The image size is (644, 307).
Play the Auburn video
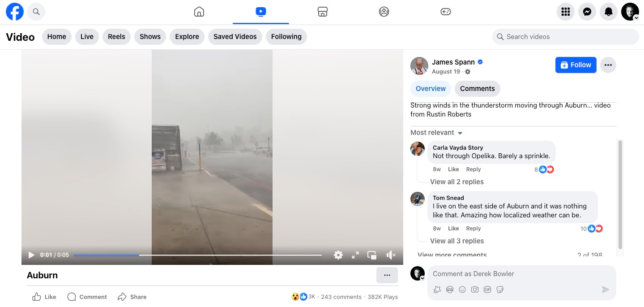tap(31, 255)
